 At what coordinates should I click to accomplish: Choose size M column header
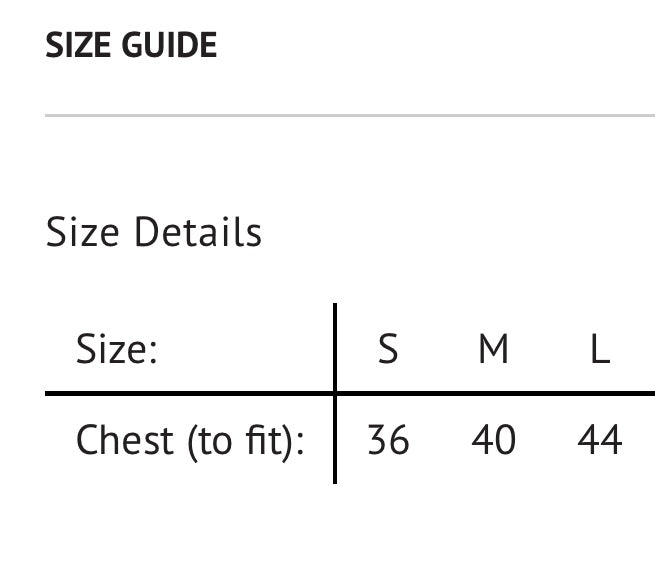tap(493, 350)
